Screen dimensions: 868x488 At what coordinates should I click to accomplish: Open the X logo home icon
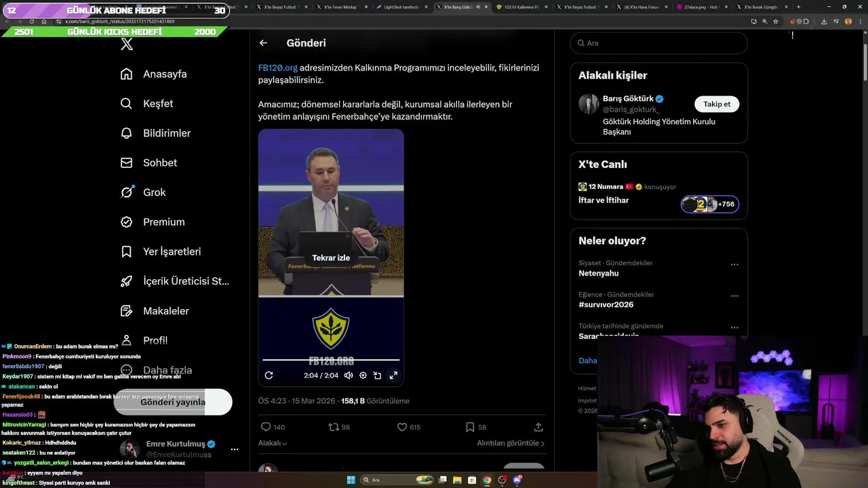tap(127, 45)
